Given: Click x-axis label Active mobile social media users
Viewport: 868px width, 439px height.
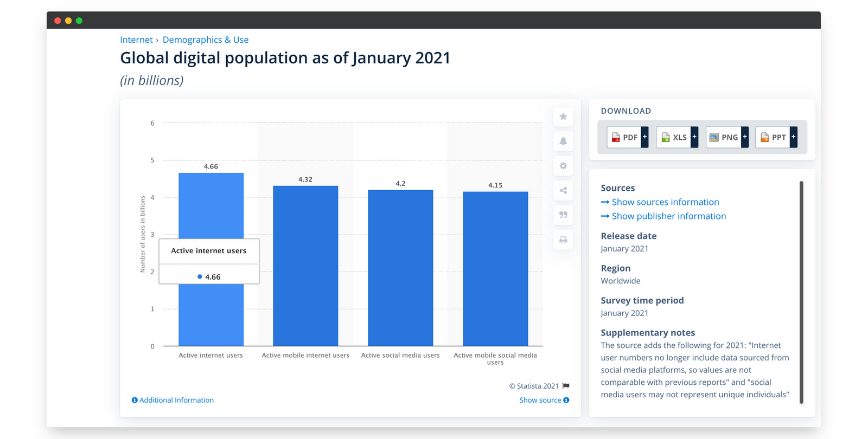Looking at the screenshot, I should (495, 359).
